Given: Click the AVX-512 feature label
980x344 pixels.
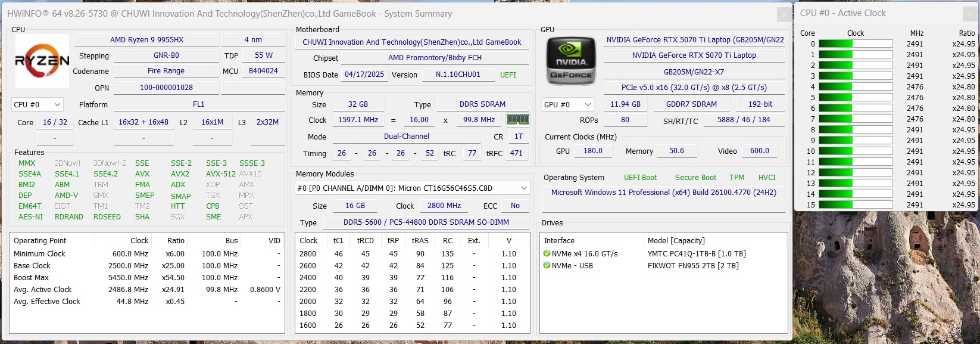Looking at the screenshot, I should (221, 174).
